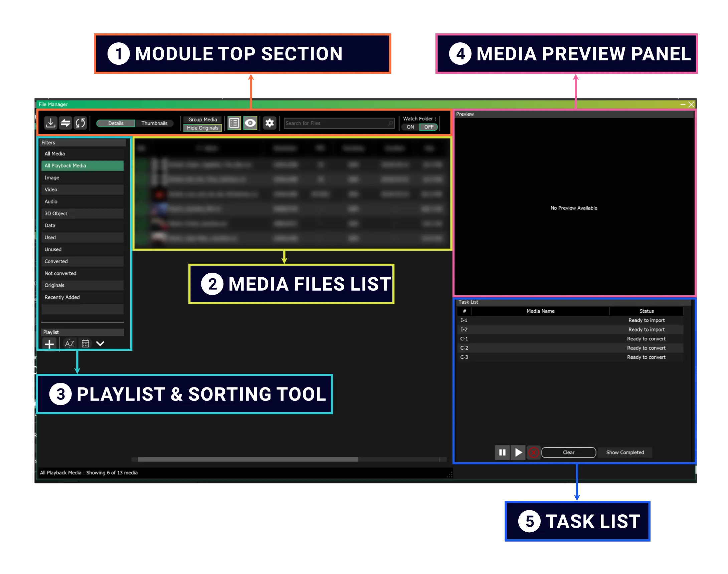Expand the playlist chevron dropdown
This screenshot has height=574, width=728.
point(100,343)
